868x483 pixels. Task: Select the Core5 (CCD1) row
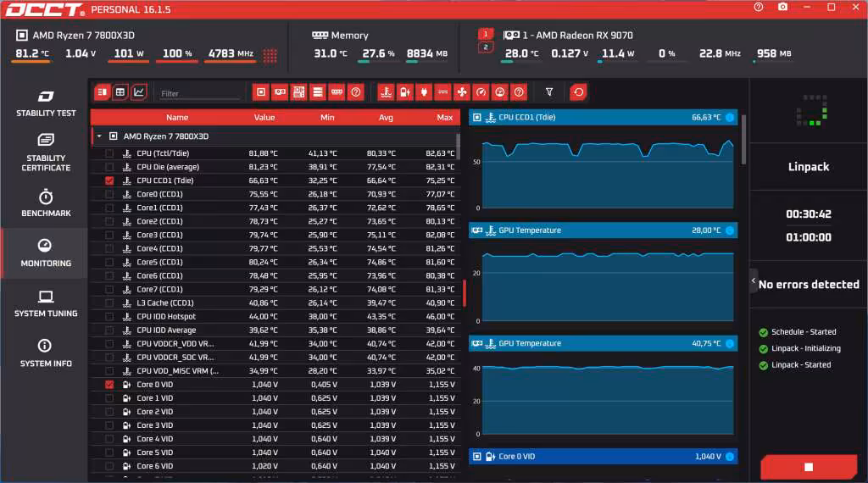point(275,262)
